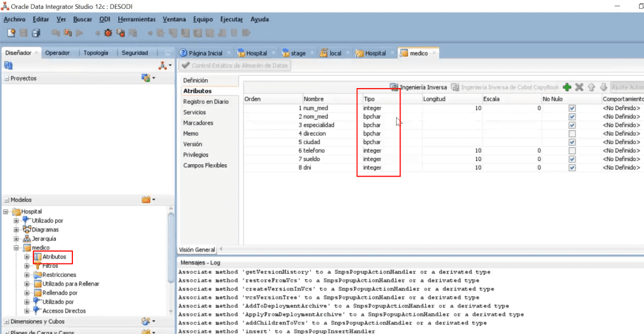644x334 pixels.
Task: Expand the Dimensiones y Cubos section
Action: click(6, 321)
